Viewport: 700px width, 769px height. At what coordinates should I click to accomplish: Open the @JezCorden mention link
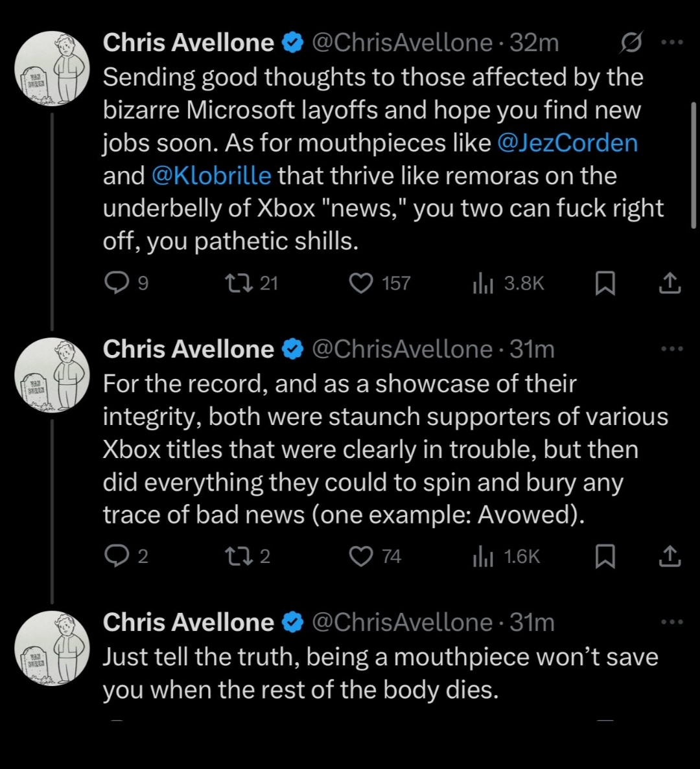(568, 143)
